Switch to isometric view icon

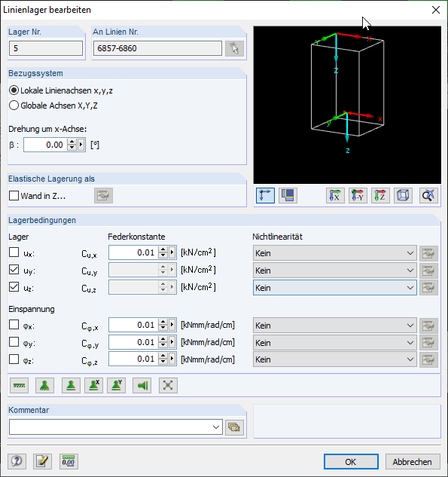403,195
